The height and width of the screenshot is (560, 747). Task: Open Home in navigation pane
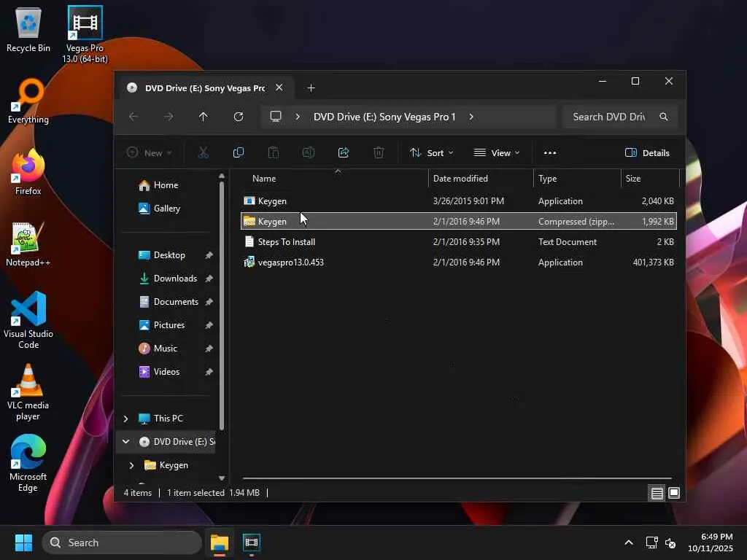[166, 184]
